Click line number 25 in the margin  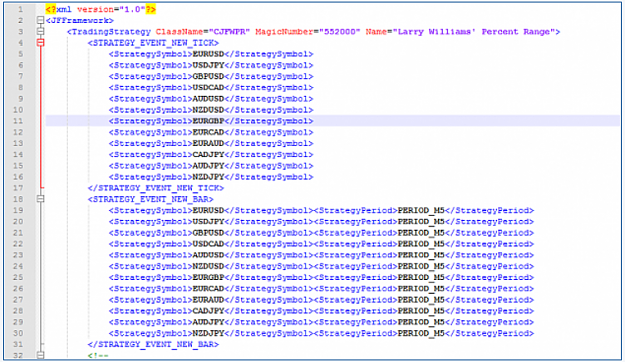click(18, 277)
